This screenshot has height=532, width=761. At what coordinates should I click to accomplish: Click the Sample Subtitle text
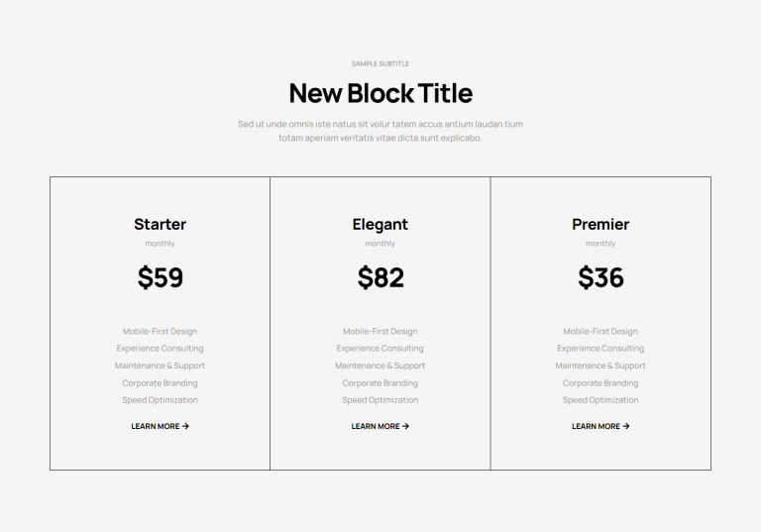tap(380, 63)
